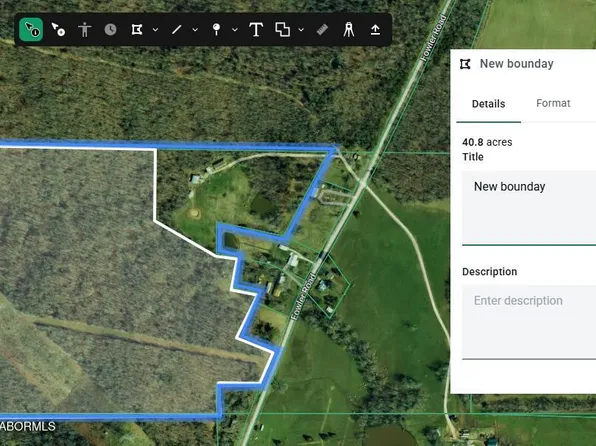Select the line drawing tool
This screenshot has width=596, height=446.
pyautogui.click(x=176, y=29)
